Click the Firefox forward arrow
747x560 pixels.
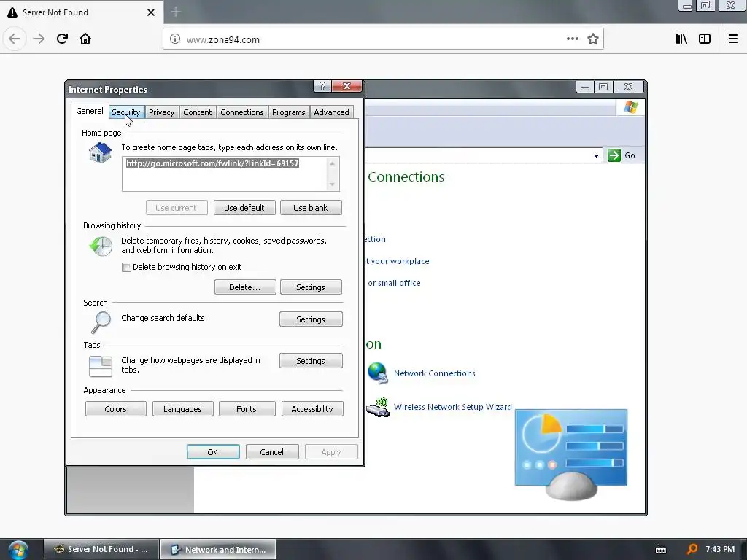tap(39, 39)
